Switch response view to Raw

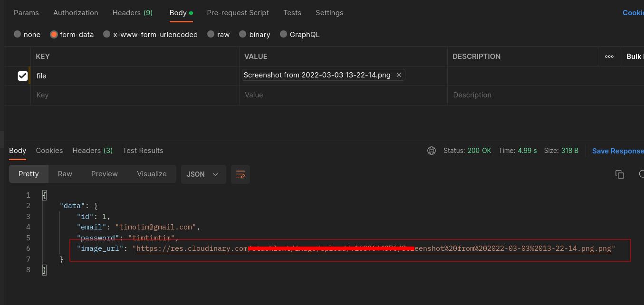(65, 174)
